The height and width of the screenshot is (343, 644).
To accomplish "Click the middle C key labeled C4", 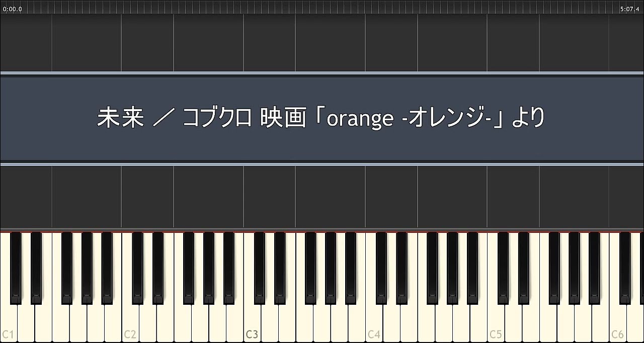I will [374, 322].
